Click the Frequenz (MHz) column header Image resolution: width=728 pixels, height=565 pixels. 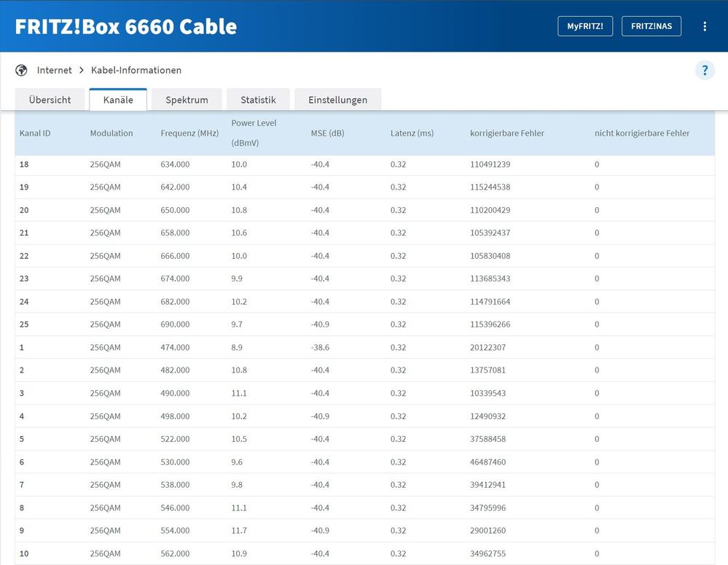pos(189,133)
